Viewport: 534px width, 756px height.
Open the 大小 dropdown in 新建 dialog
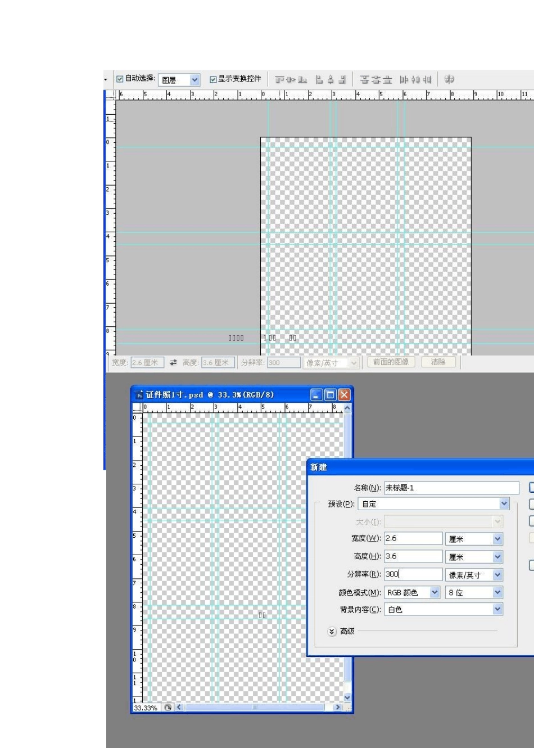pyautogui.click(x=444, y=522)
